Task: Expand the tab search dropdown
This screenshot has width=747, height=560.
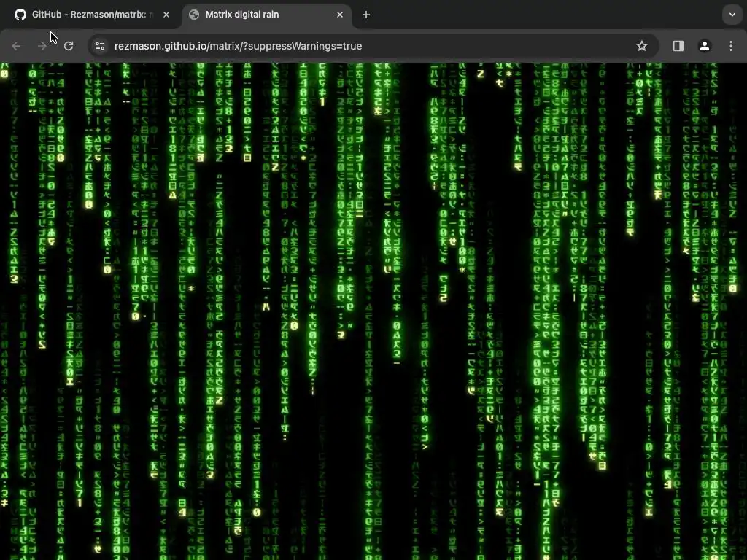Action: tap(732, 15)
